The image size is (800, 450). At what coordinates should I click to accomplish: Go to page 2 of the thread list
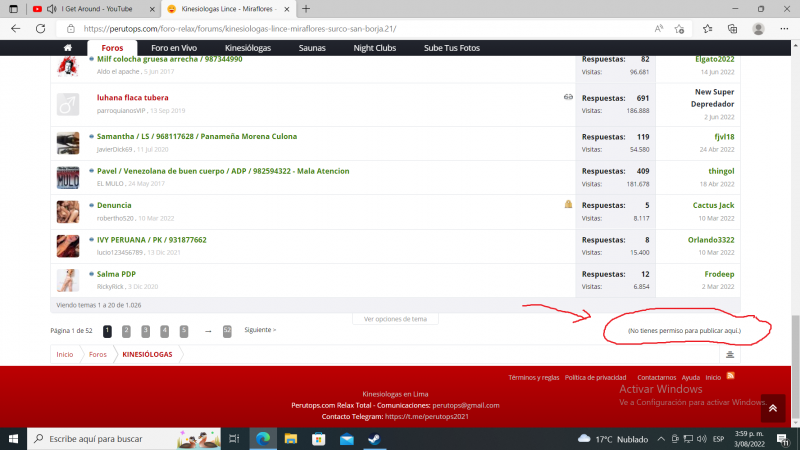coord(126,330)
